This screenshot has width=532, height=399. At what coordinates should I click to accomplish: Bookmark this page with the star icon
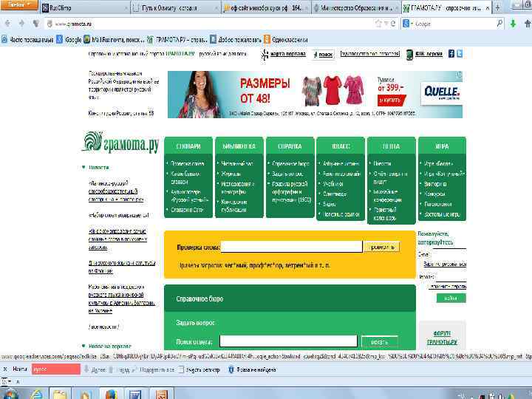378,24
